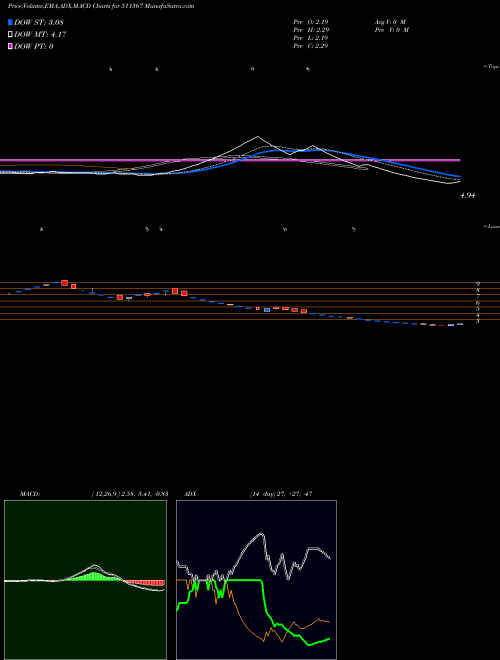The image size is (500, 660).
Task: Click the 'Pre O: 2.19' open value
Action: coord(311,21)
